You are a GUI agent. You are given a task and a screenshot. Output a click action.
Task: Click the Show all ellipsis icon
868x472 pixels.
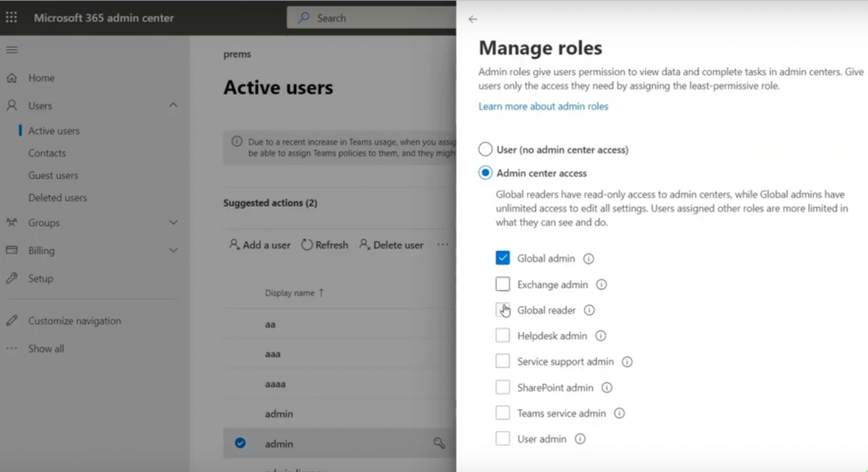pos(12,348)
